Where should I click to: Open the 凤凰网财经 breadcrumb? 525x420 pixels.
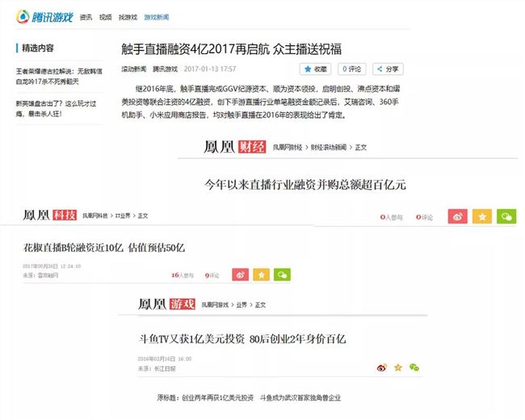(288, 147)
